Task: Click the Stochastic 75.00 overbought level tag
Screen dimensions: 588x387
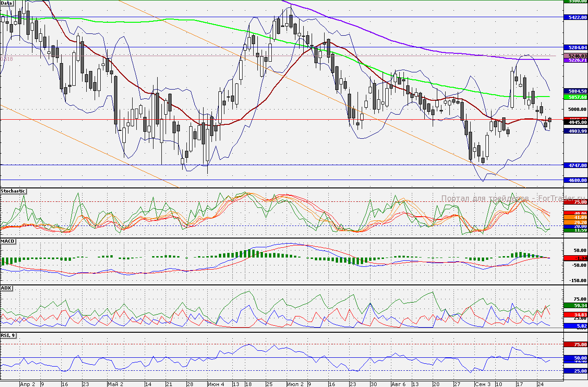Action: click(x=575, y=202)
